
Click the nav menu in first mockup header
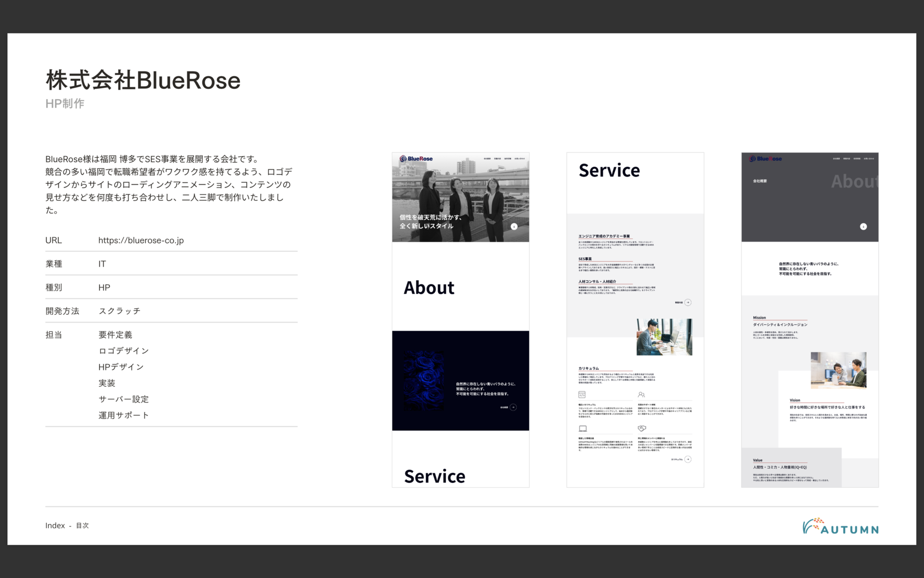pos(504,159)
